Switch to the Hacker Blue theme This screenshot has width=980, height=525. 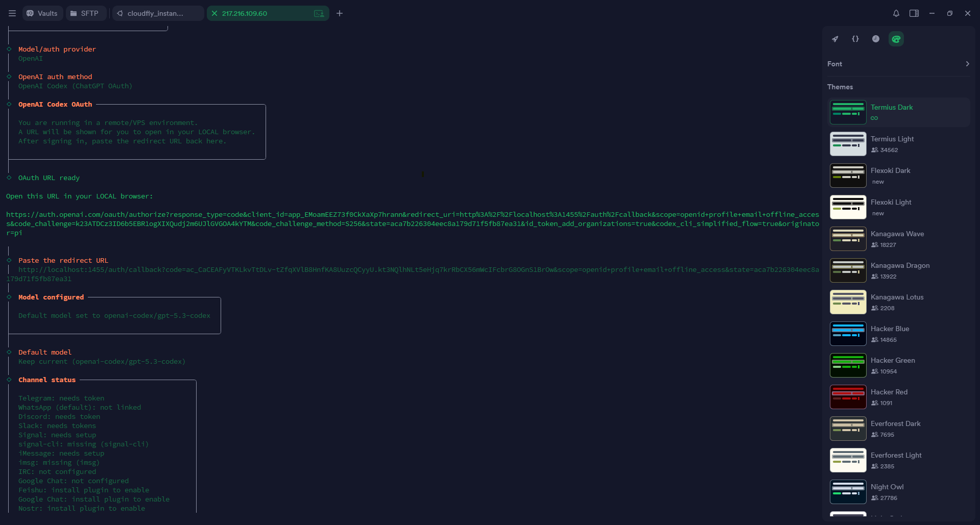point(898,334)
